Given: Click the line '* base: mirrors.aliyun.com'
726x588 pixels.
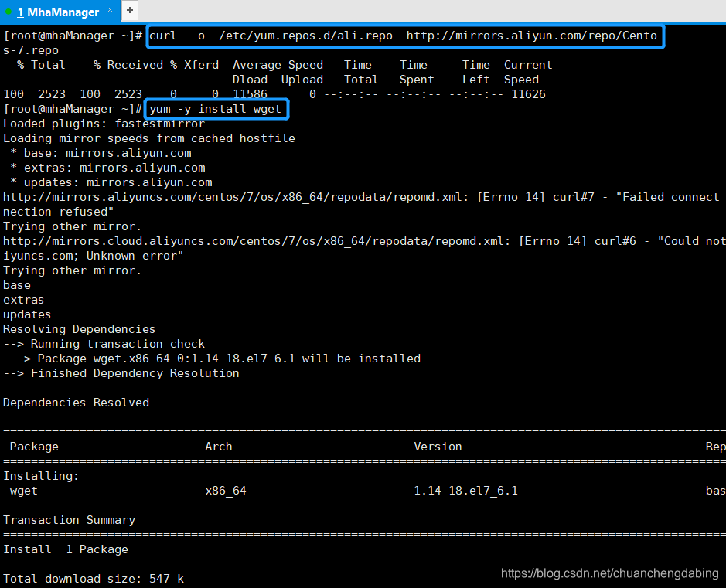Looking at the screenshot, I should click(x=101, y=153).
